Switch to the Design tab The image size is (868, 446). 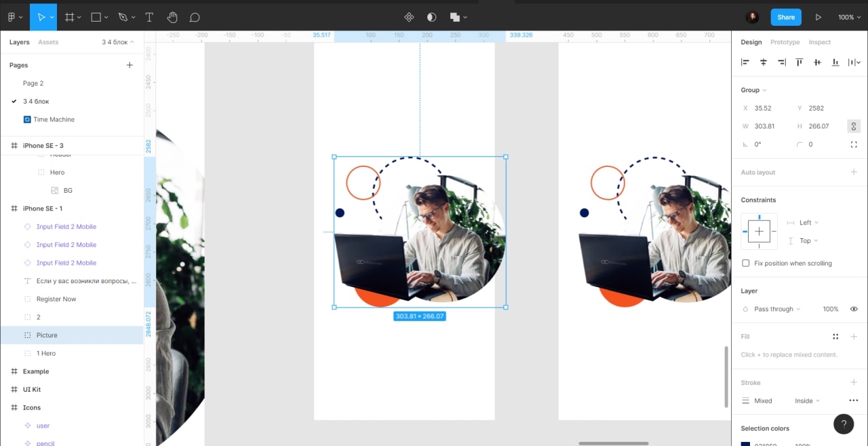click(751, 42)
